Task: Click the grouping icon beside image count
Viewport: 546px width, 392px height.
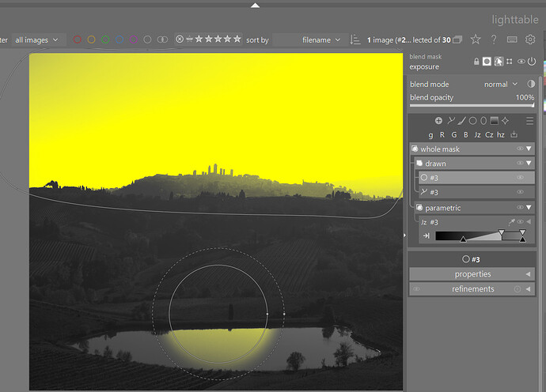Action: pyautogui.click(x=457, y=40)
